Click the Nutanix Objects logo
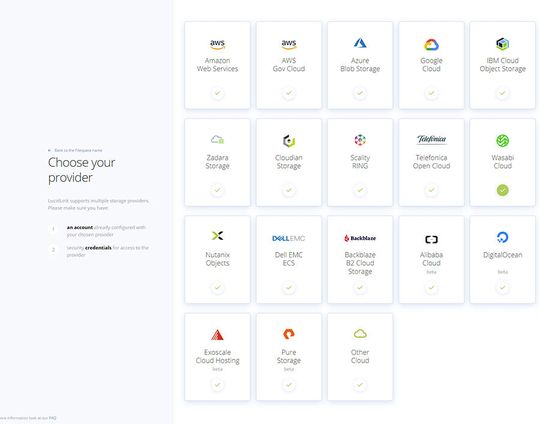Screen dimensions: 540x424 click(217, 236)
